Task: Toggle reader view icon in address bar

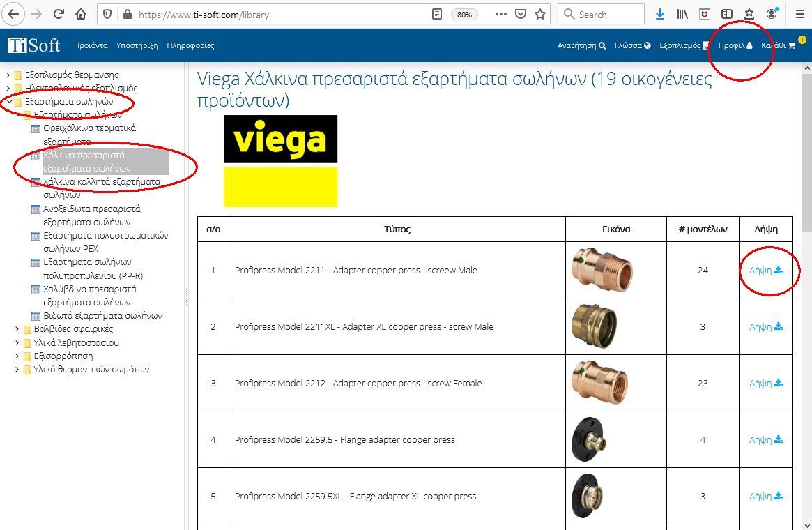Action: (x=437, y=14)
